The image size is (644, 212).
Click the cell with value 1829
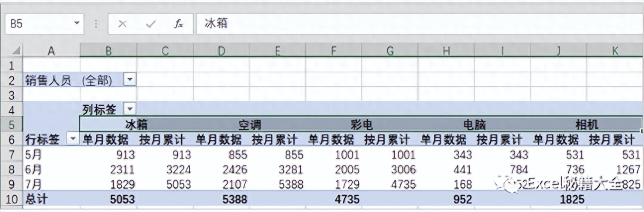[108, 184]
